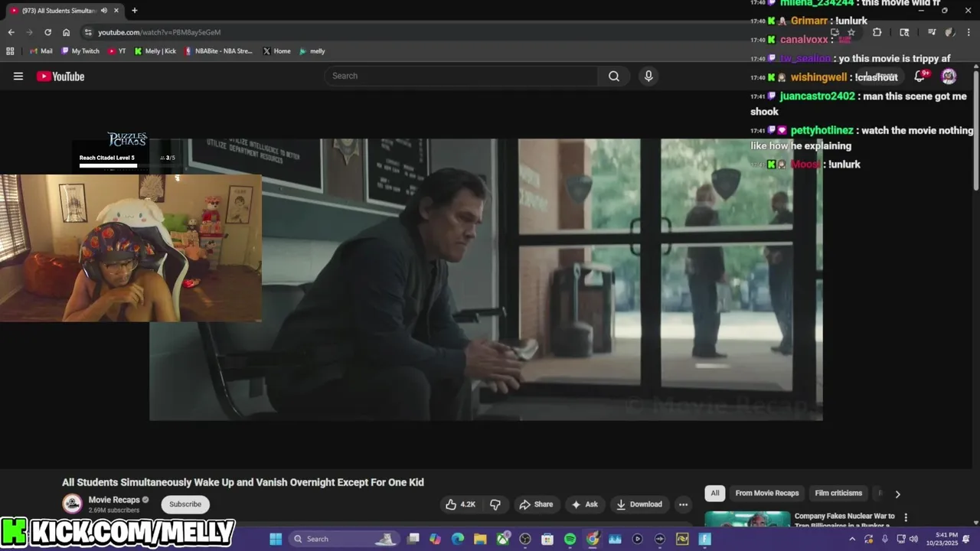The image size is (980, 551).
Task: Click the YouTube search magnifier button
Action: click(614, 76)
